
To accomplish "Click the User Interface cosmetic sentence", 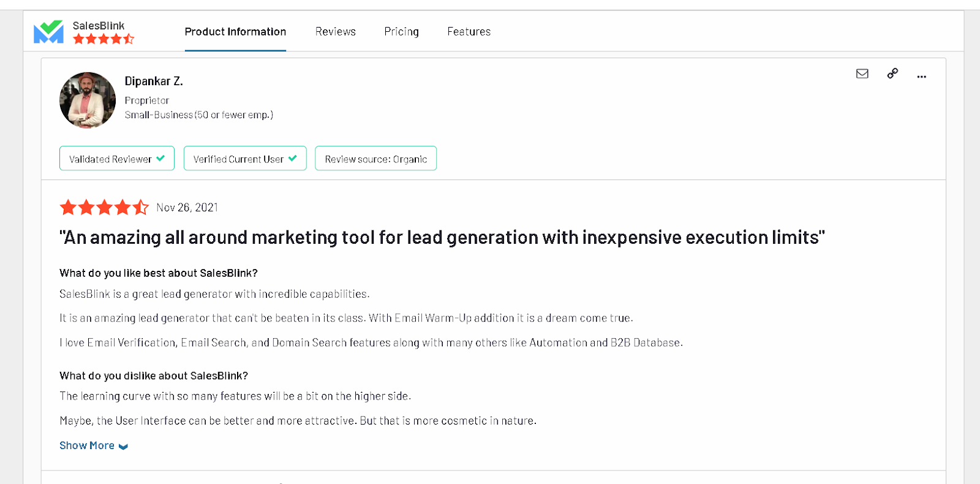I will point(298,420).
